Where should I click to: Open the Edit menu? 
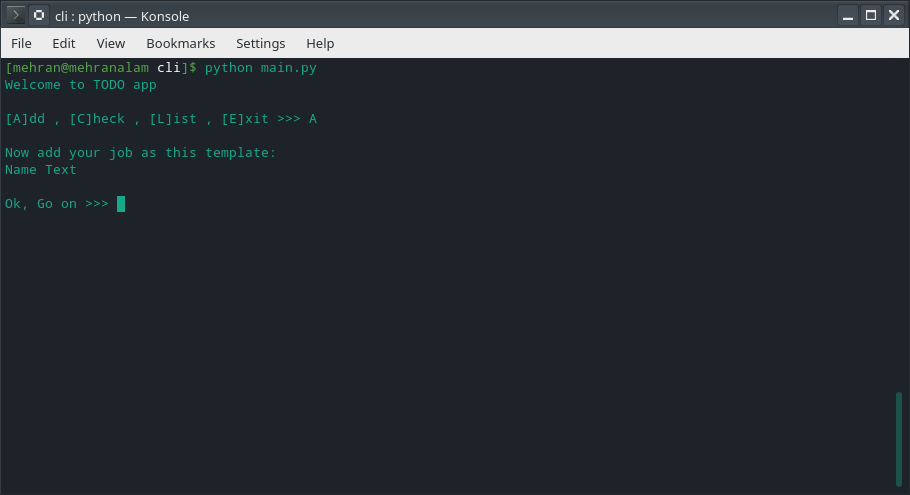(63, 44)
